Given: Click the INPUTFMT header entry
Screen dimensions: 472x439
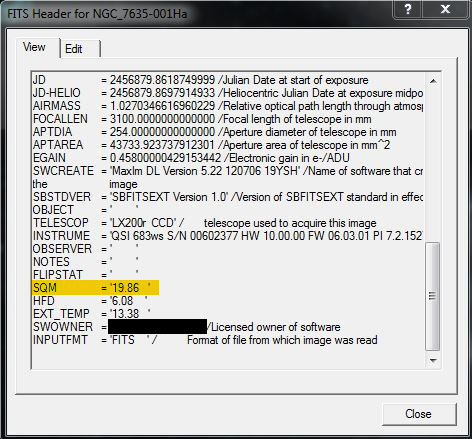Looking at the screenshot, I should tap(205, 340).
